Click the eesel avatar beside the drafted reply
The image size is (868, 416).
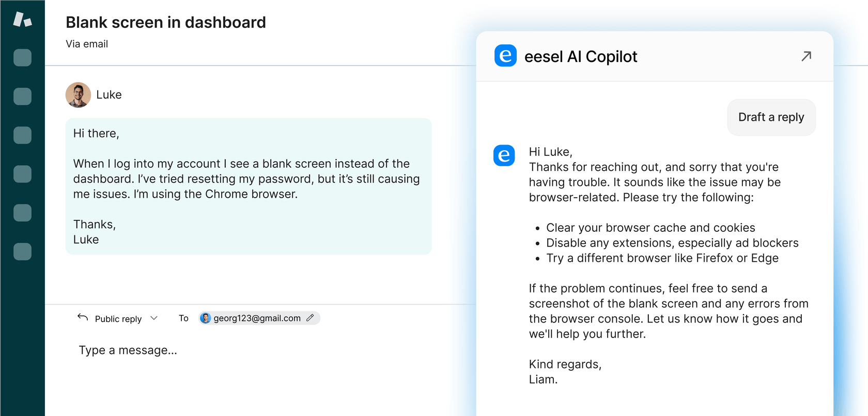point(504,155)
